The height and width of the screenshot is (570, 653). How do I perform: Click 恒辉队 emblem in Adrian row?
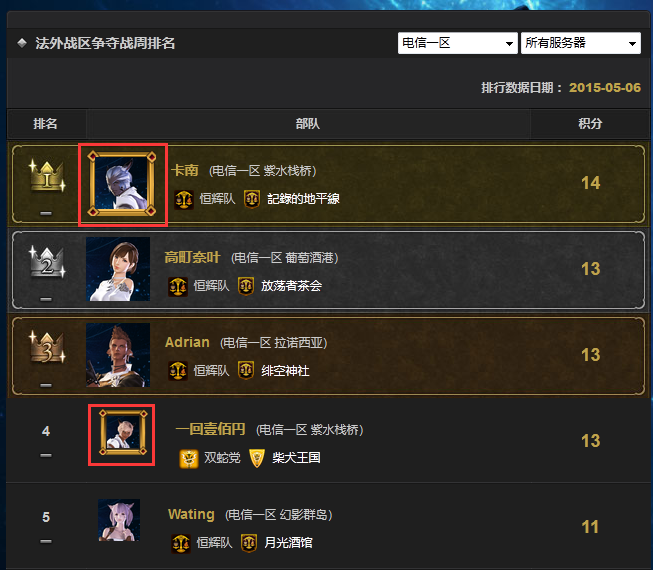pyautogui.click(x=178, y=371)
